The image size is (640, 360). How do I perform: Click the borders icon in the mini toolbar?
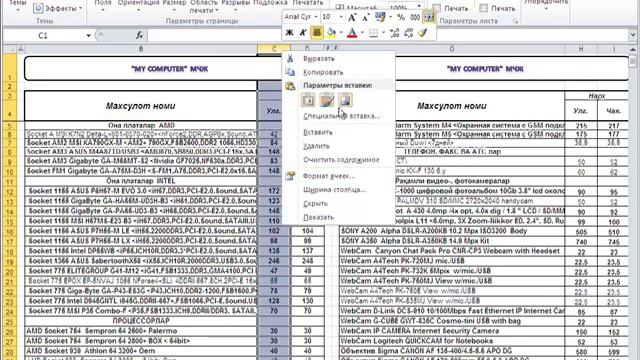point(373,33)
